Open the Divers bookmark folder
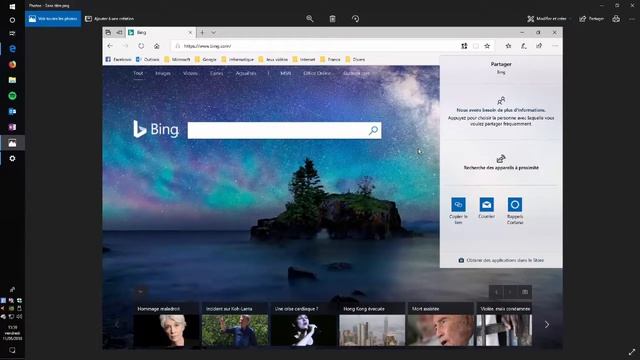Image resolution: width=640 pixels, height=360 pixels. click(x=355, y=60)
